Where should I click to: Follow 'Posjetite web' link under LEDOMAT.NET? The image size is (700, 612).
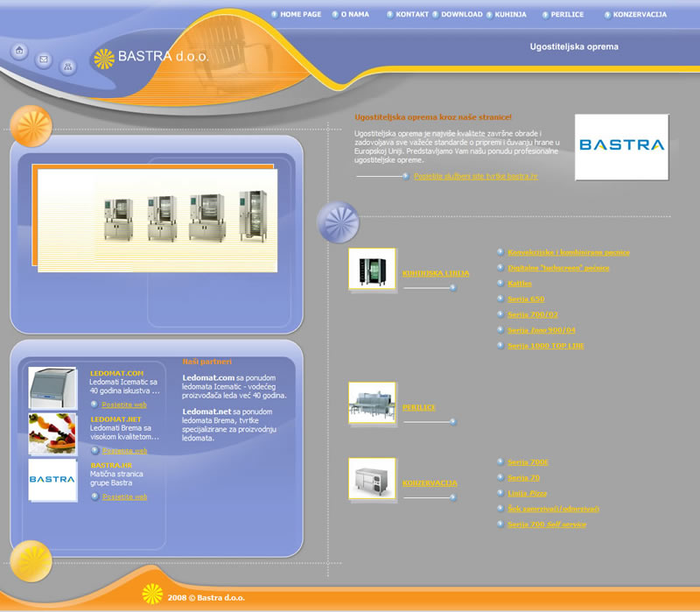tap(124, 451)
